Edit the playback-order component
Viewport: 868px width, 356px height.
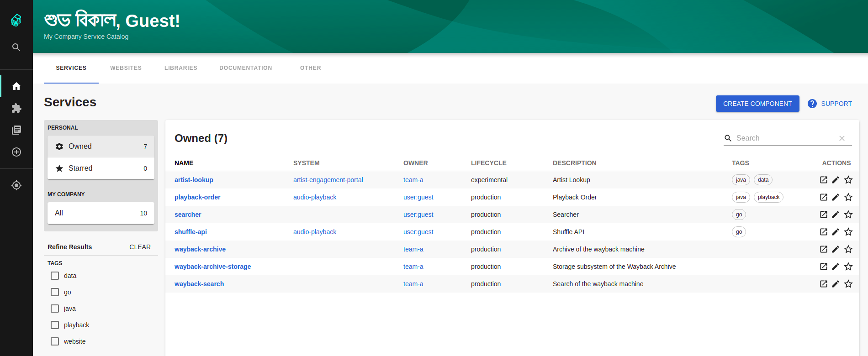tap(836, 197)
